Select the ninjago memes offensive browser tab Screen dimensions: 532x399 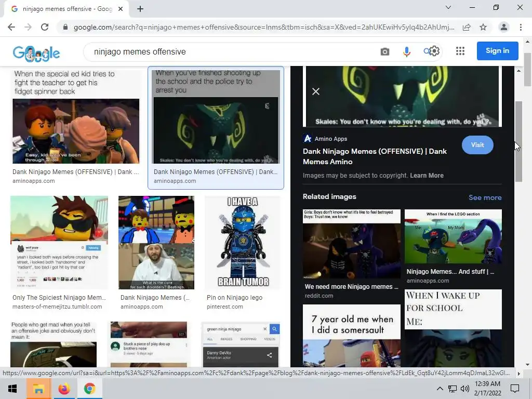pos(67,9)
